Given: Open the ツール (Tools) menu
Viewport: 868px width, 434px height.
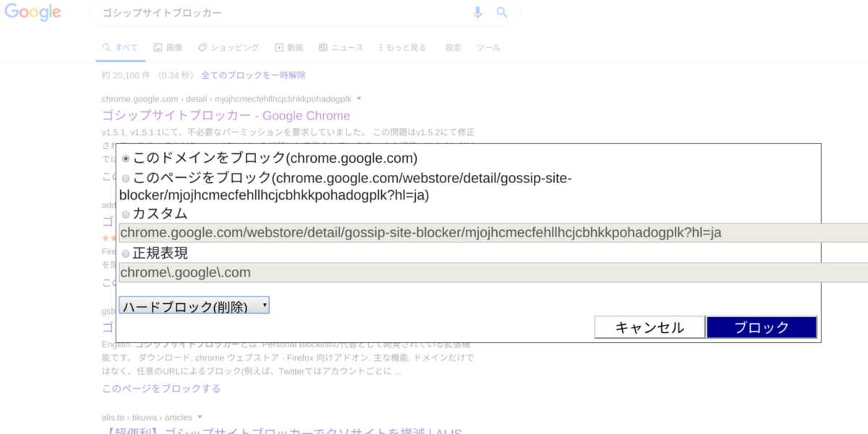Looking at the screenshot, I should [488, 47].
